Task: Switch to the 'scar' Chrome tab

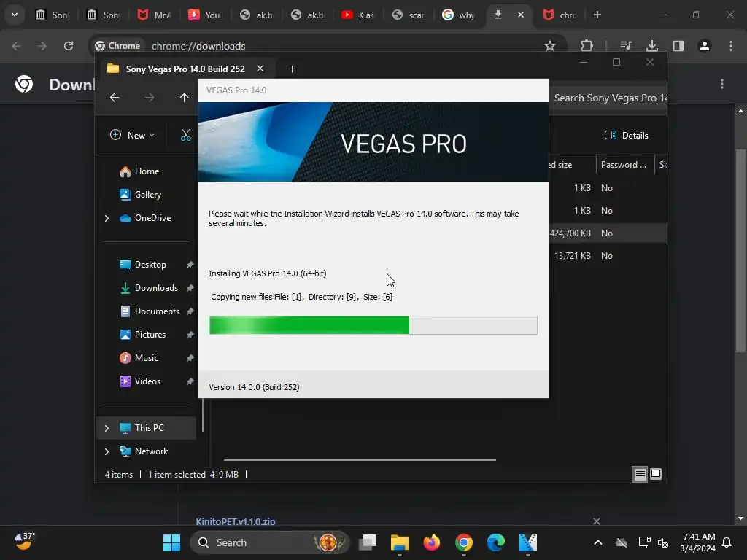Action: (409, 15)
